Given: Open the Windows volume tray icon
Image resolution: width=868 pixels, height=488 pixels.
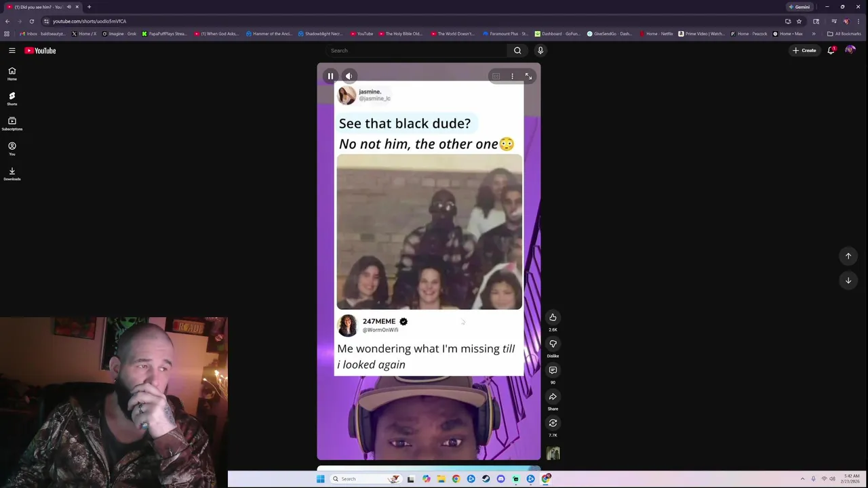Looking at the screenshot, I should [x=832, y=479].
